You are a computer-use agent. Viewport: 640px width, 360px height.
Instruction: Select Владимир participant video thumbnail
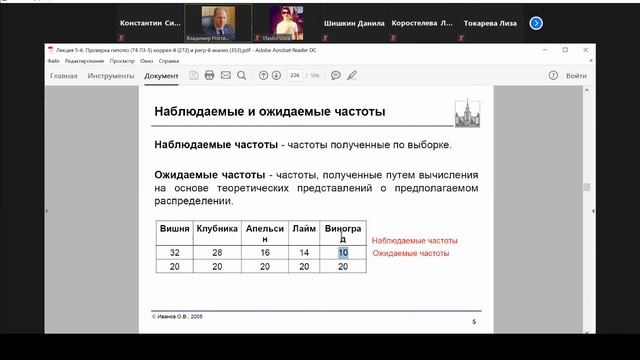click(x=218, y=23)
